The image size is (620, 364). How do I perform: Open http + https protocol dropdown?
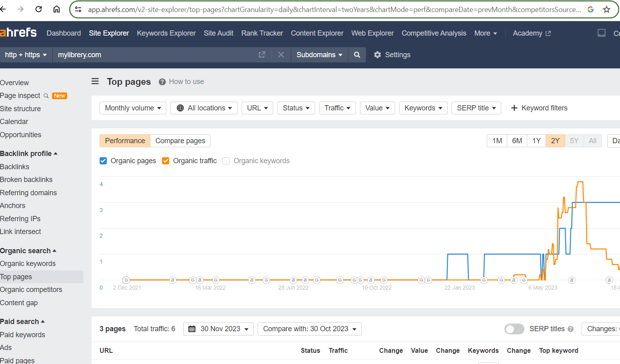(26, 55)
